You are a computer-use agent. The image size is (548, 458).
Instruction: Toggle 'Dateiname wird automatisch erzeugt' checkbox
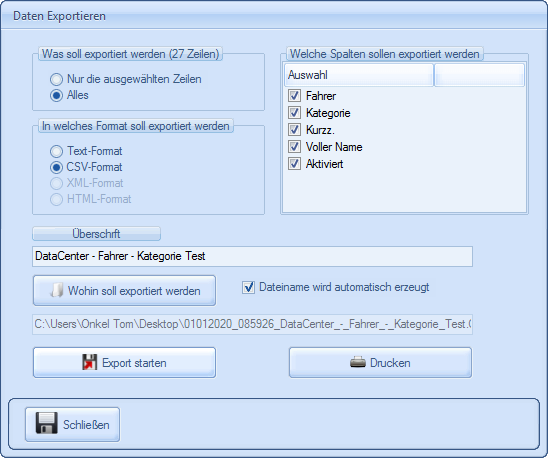(248, 287)
